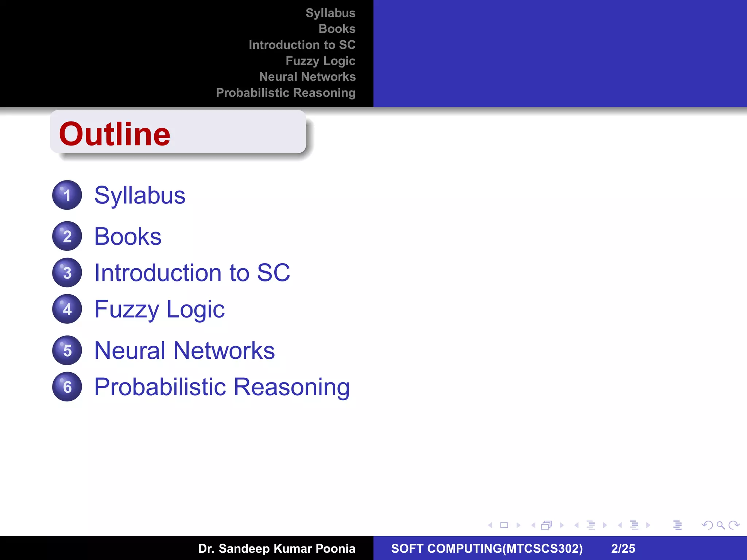Click the Outline slide title
Image resolution: width=747 pixels, height=560 pixels.
coord(115,134)
